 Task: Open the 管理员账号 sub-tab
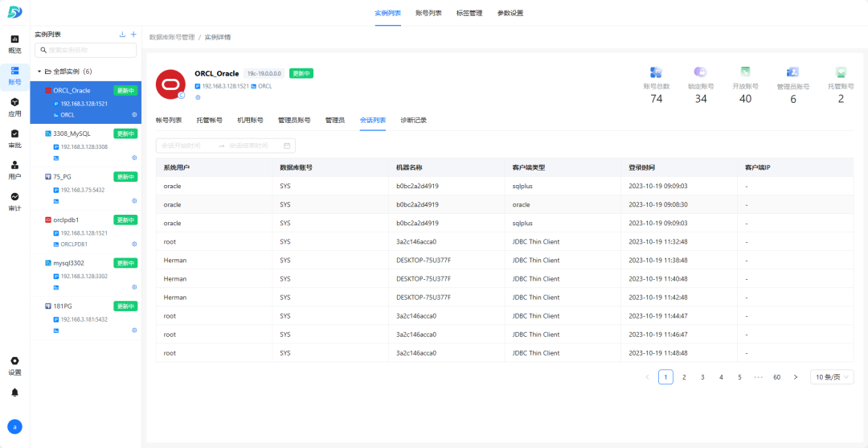tap(294, 120)
